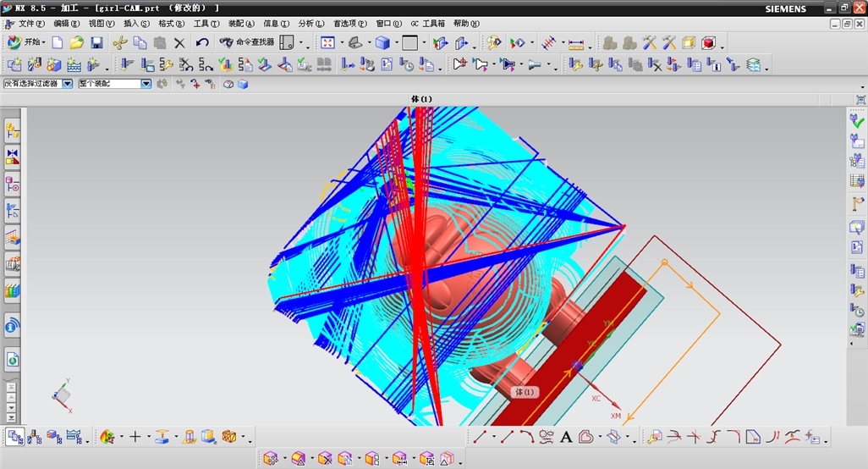868x469 pixels.
Task: Click the text 'A' annotation icon
Action: [566, 438]
